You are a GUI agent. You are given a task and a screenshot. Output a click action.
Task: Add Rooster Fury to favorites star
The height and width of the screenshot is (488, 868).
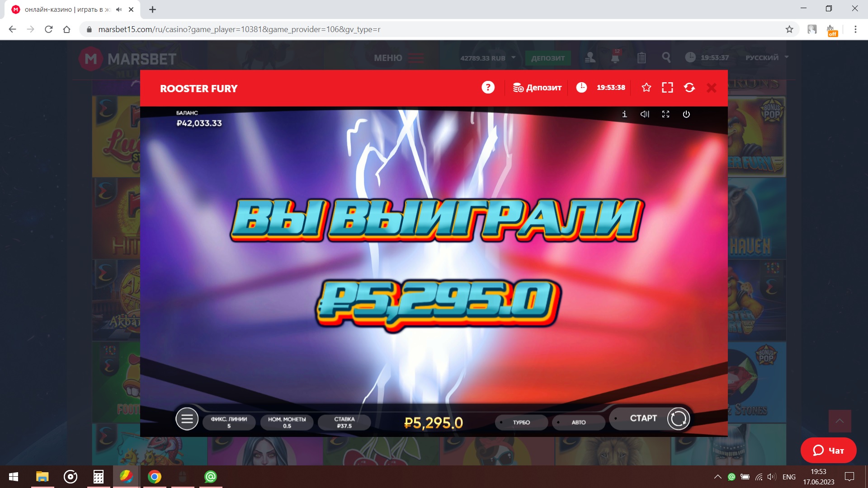646,88
